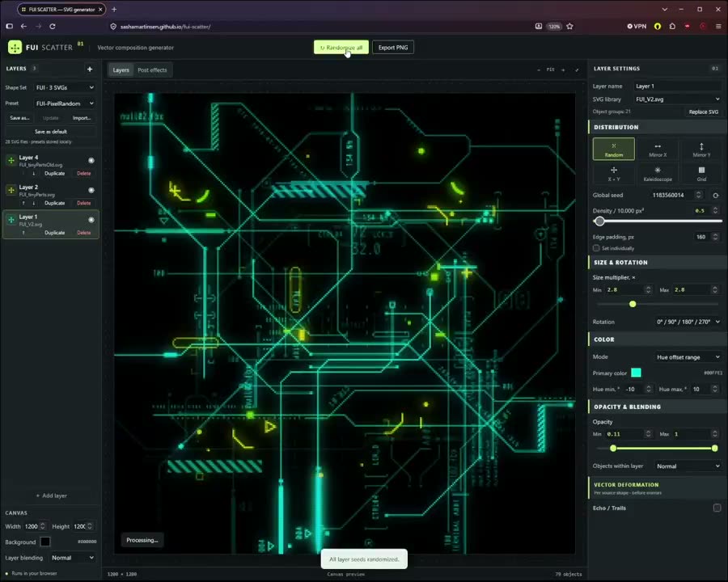
Task: Click the canvas Width input field
Action: 35,526
